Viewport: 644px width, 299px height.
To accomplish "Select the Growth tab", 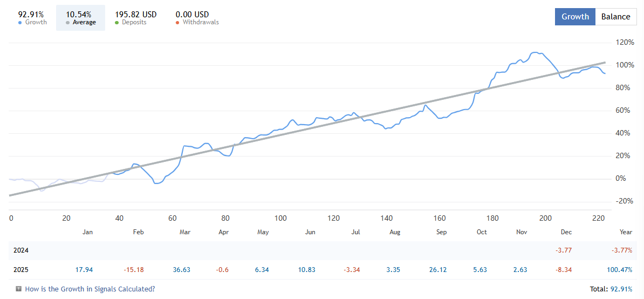I will [575, 17].
